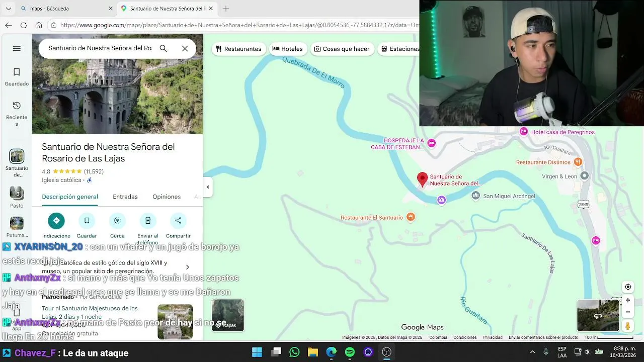Click the San Miguel Arcángel marker
644x362 pixels.
(475, 196)
